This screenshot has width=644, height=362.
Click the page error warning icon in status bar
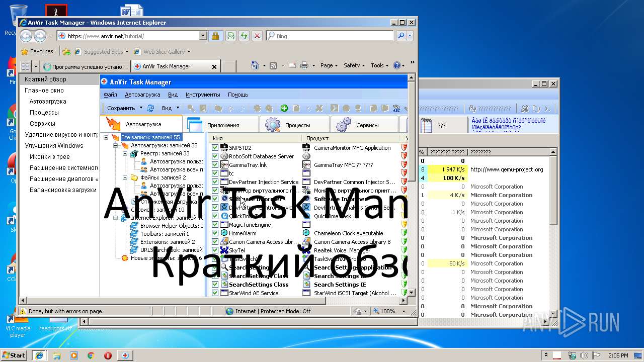(23, 311)
